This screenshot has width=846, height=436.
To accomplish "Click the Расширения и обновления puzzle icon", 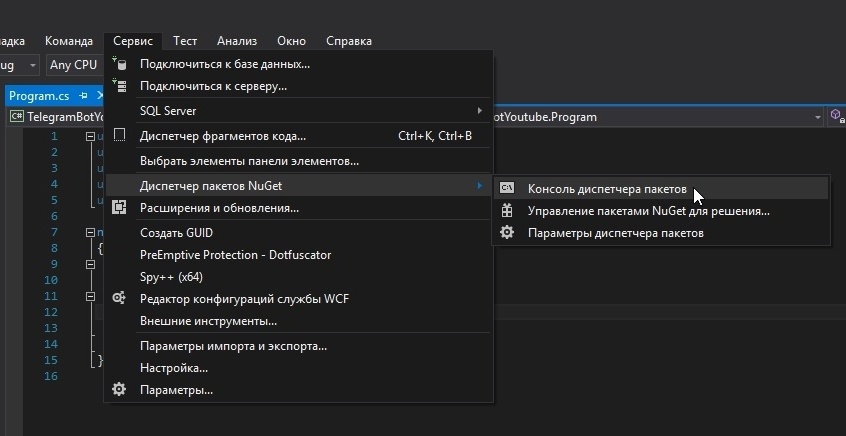I will click(119, 208).
